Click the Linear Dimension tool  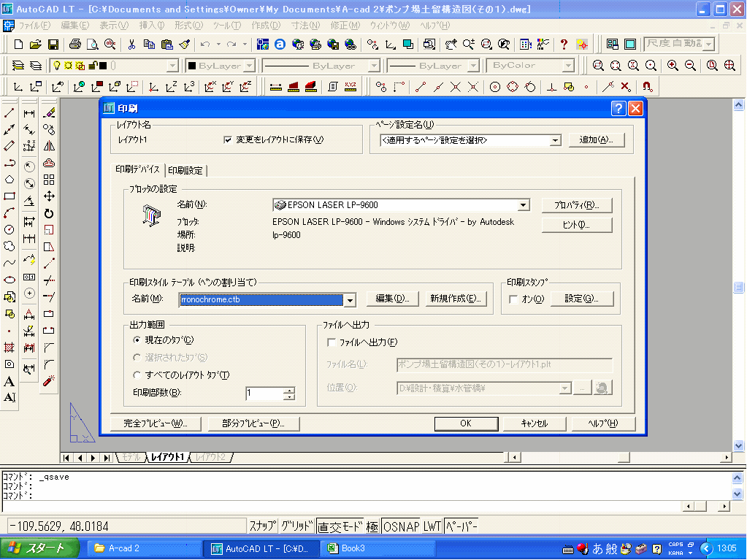[x=29, y=113]
